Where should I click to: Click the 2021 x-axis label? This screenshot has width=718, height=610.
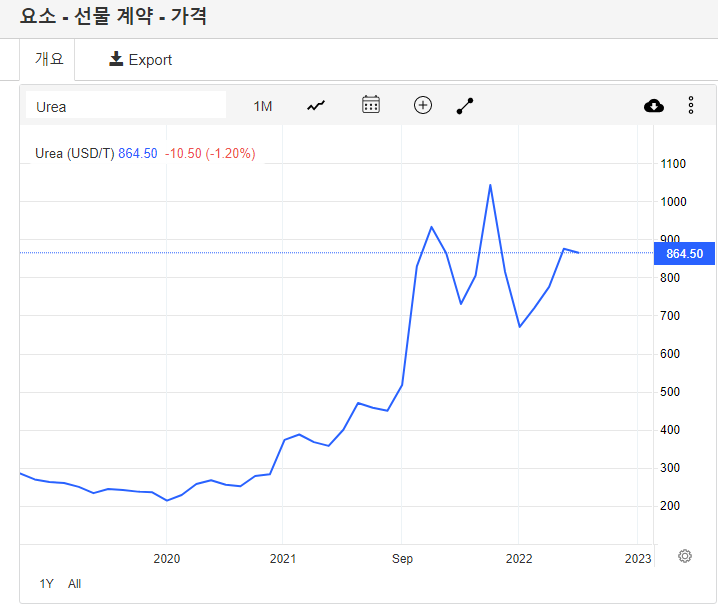click(x=283, y=559)
